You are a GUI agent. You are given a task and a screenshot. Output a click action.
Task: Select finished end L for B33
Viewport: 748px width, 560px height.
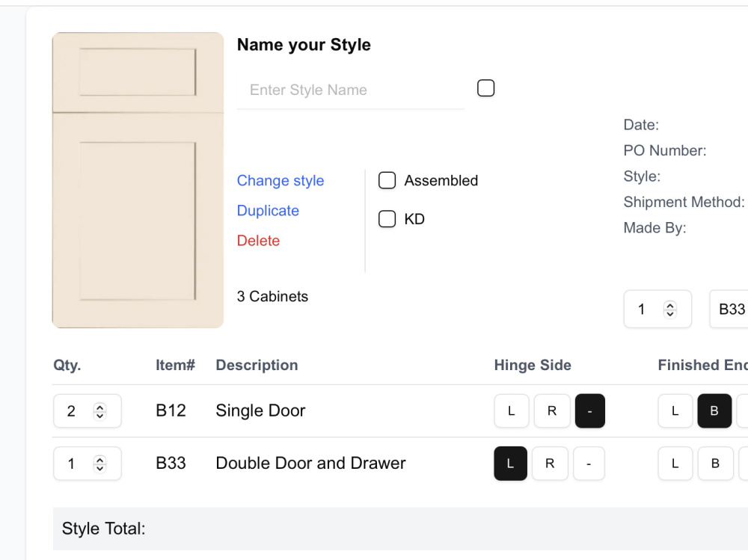[x=675, y=463]
